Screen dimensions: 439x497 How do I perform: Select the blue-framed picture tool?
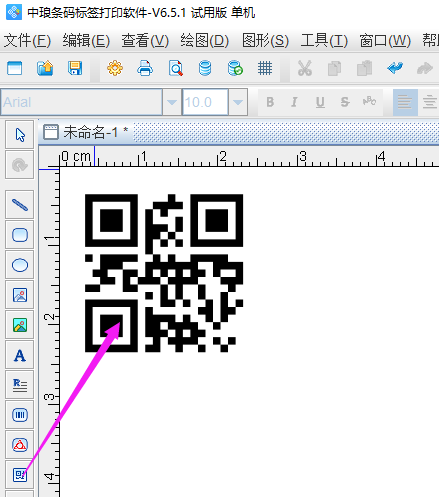(x=20, y=295)
